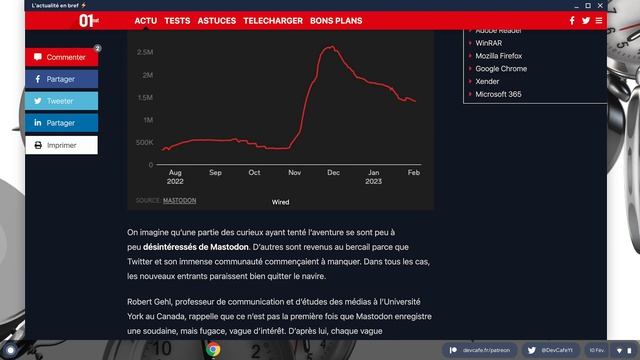
Task: Click the Twitter icon in header
Action: coord(586,20)
